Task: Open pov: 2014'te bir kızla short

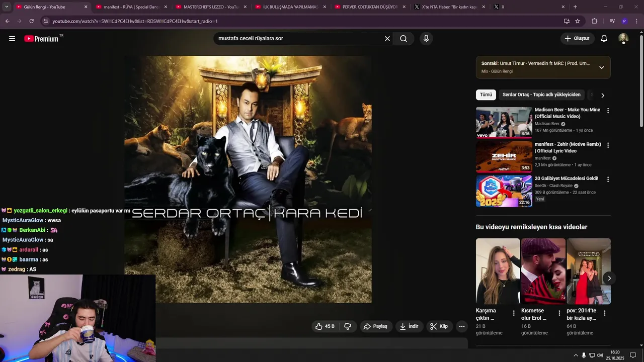Action: [x=589, y=271]
